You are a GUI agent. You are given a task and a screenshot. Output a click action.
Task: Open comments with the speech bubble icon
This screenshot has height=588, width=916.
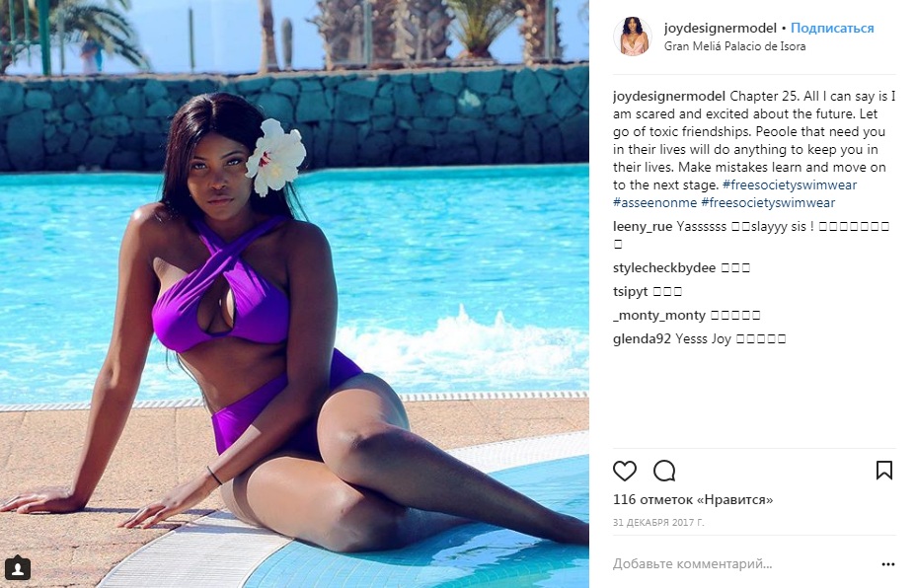(664, 471)
